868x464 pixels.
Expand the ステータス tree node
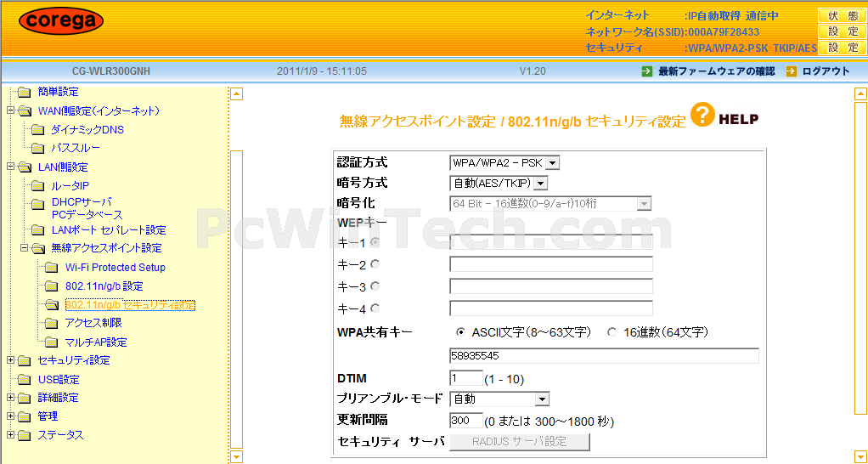pyautogui.click(x=10, y=434)
